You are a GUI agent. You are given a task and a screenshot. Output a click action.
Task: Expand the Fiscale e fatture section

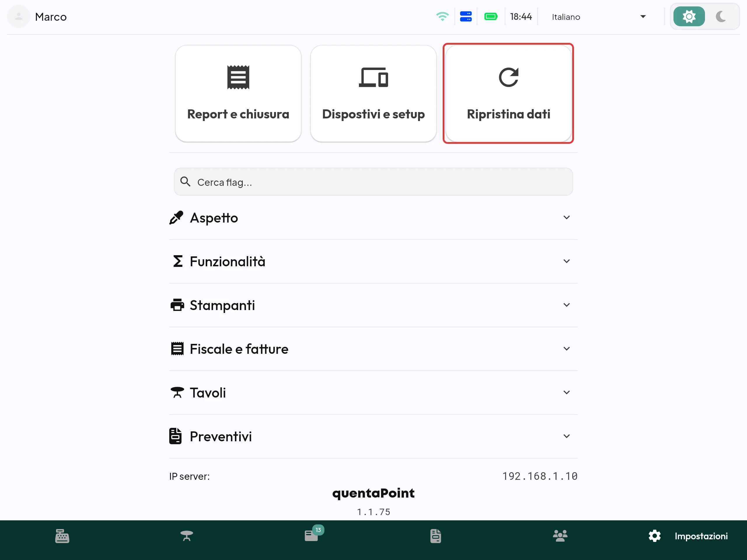click(373, 349)
